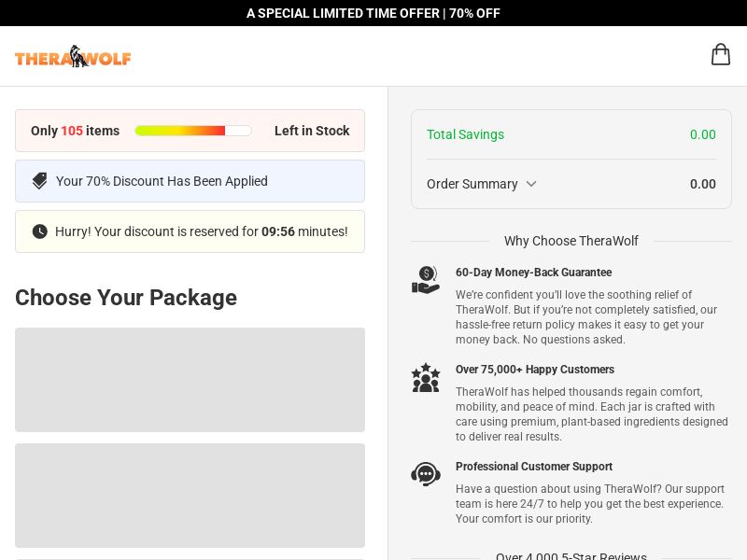Viewport: 747px width, 560px height.
Task: Click the dollar coin above the guarantee section
Action: pyautogui.click(x=427, y=273)
